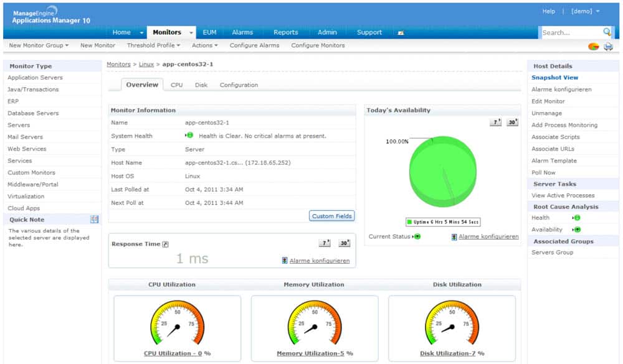
Task: Click Configure Alarms in toolbar
Action: coord(254,45)
